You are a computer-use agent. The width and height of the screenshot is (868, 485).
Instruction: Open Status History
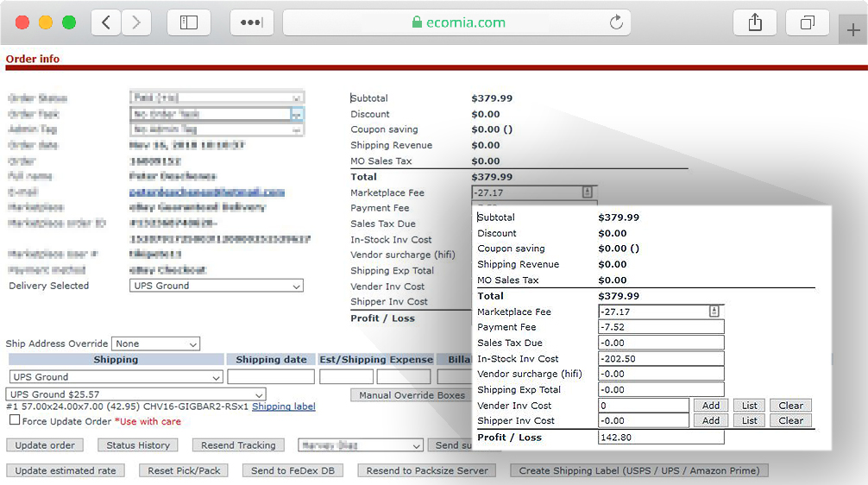(138, 445)
